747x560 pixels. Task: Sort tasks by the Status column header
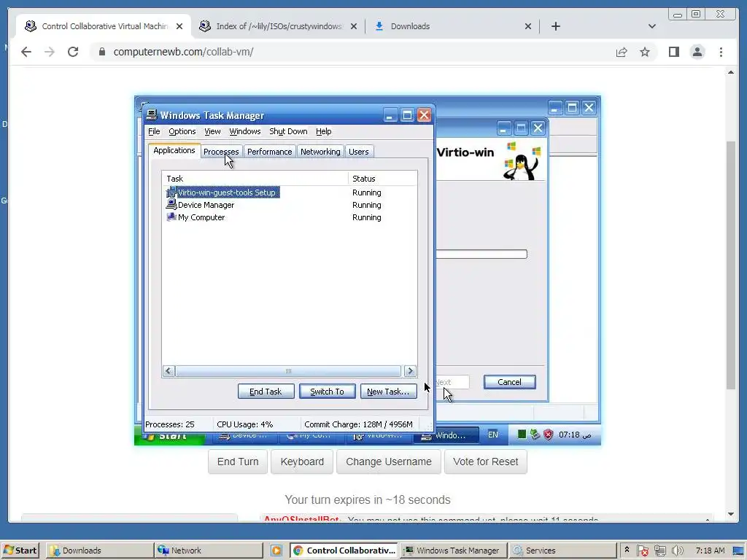tap(382, 179)
